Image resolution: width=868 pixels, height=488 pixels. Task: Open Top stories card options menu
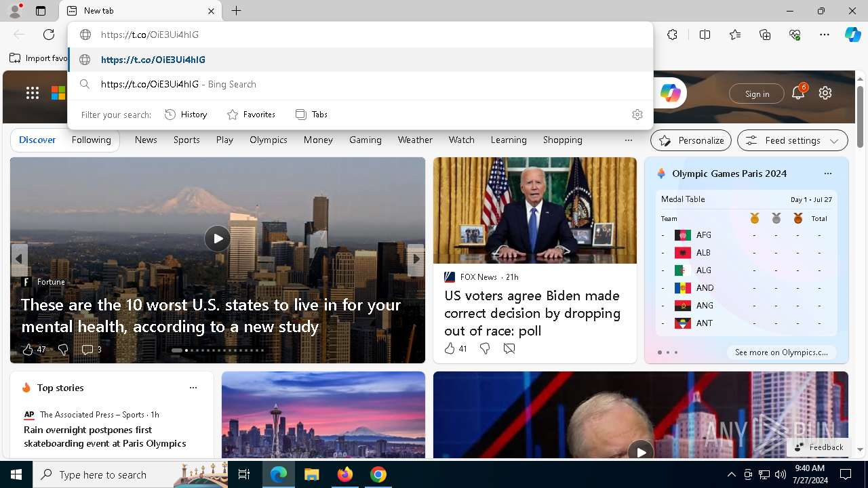[193, 388]
